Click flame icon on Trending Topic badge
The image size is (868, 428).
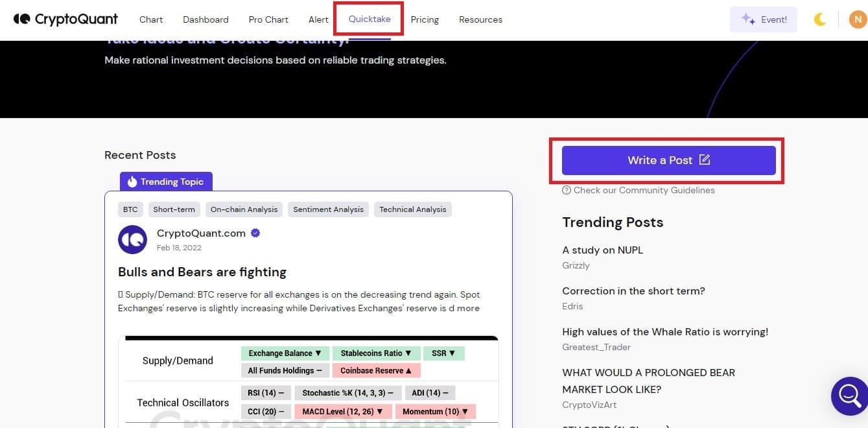pos(132,182)
